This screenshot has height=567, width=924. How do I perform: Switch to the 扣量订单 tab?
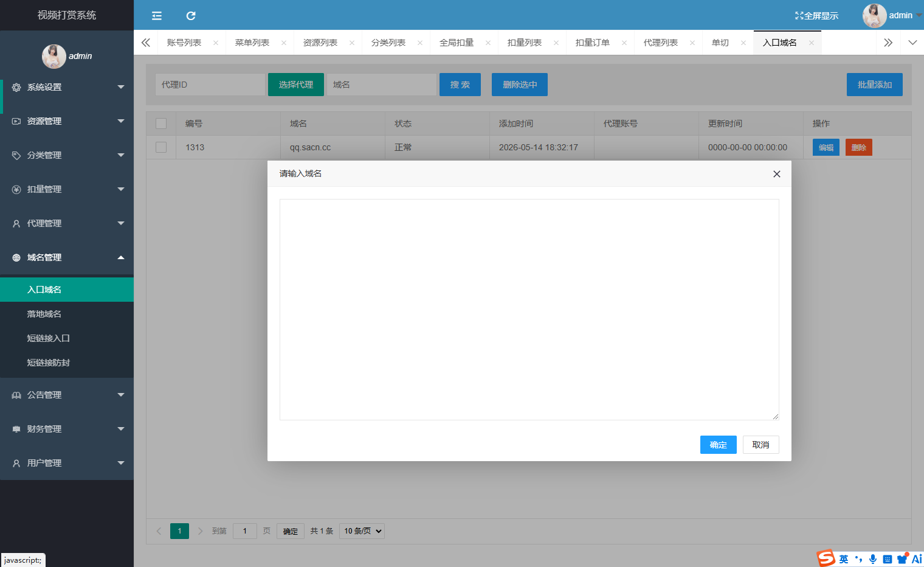pyautogui.click(x=592, y=43)
